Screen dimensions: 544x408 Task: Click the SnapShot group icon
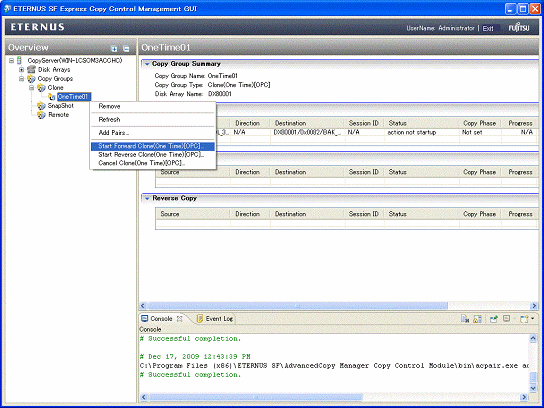41,106
